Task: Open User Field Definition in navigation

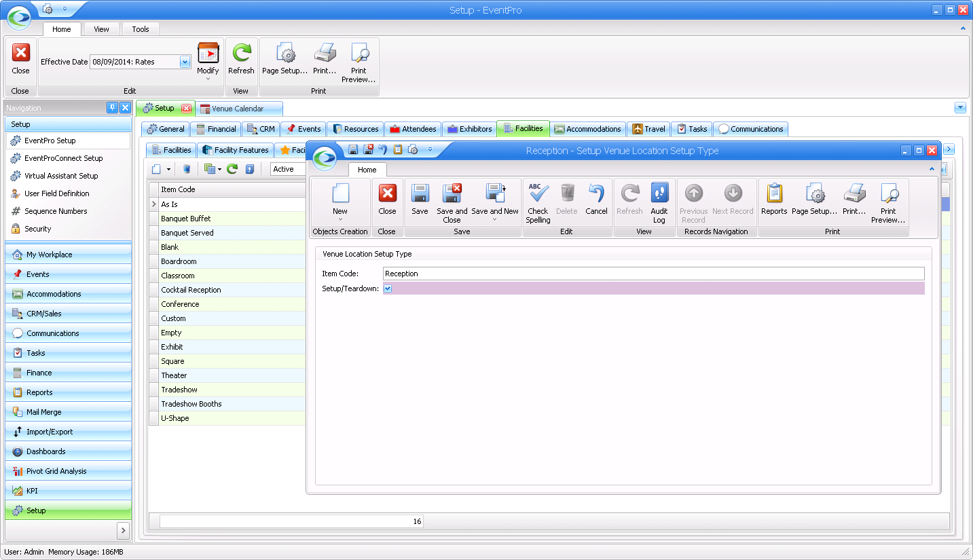Action: click(x=68, y=193)
